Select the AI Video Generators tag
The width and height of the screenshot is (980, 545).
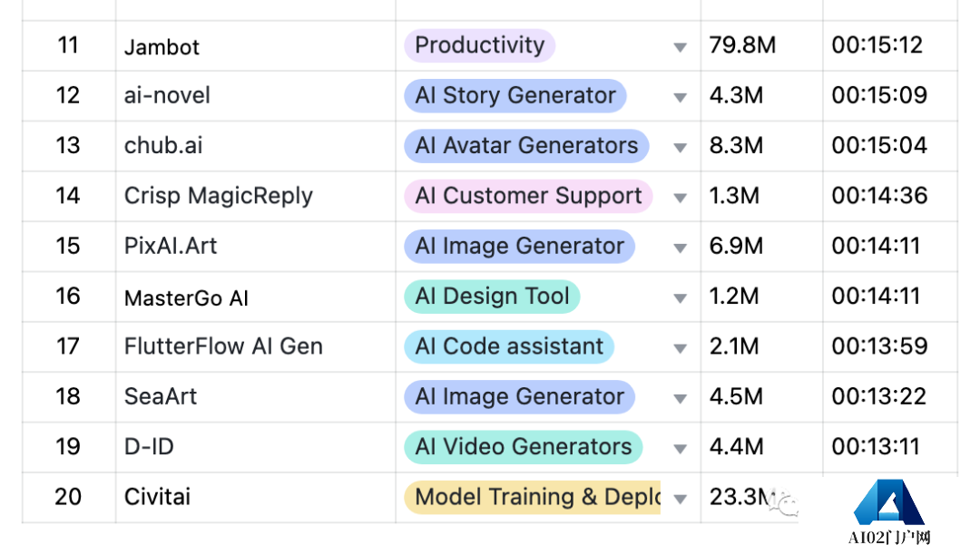tap(524, 447)
